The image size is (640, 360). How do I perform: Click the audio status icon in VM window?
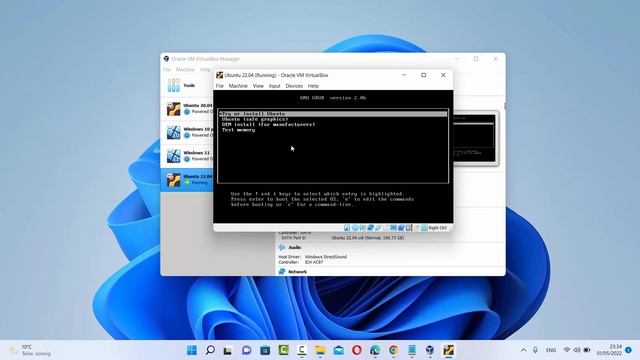pos(362,228)
